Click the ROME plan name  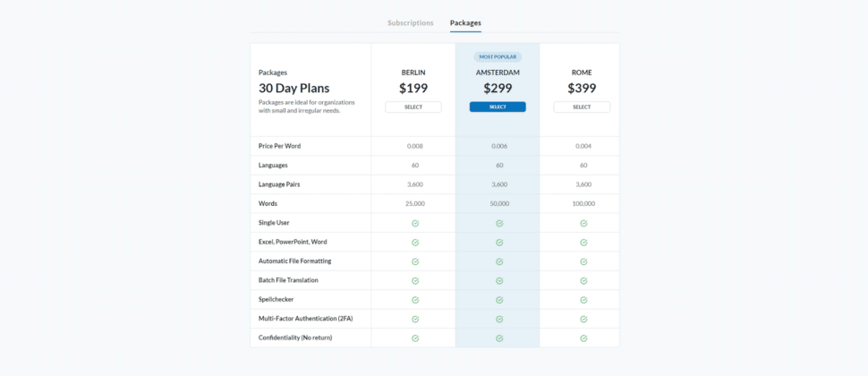582,73
